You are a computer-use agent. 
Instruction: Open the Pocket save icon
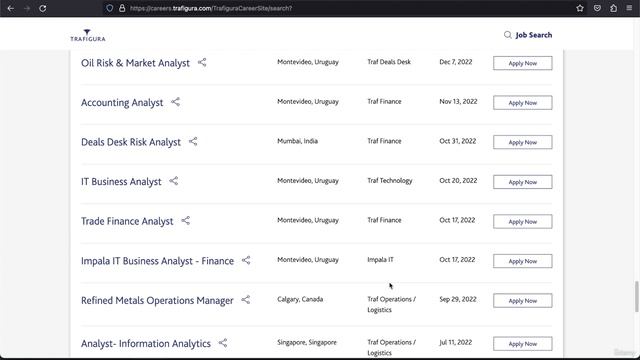(597, 8)
